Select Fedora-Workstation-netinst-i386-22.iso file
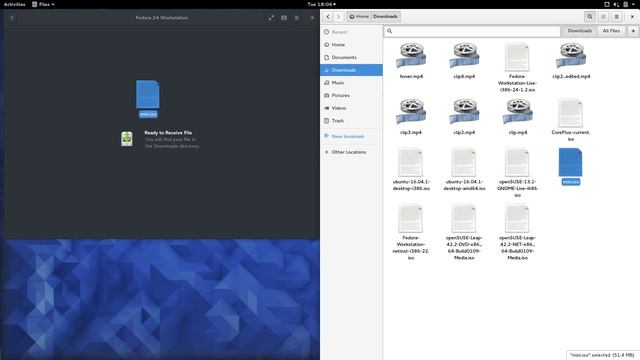This screenshot has width=640, height=360. point(411,232)
